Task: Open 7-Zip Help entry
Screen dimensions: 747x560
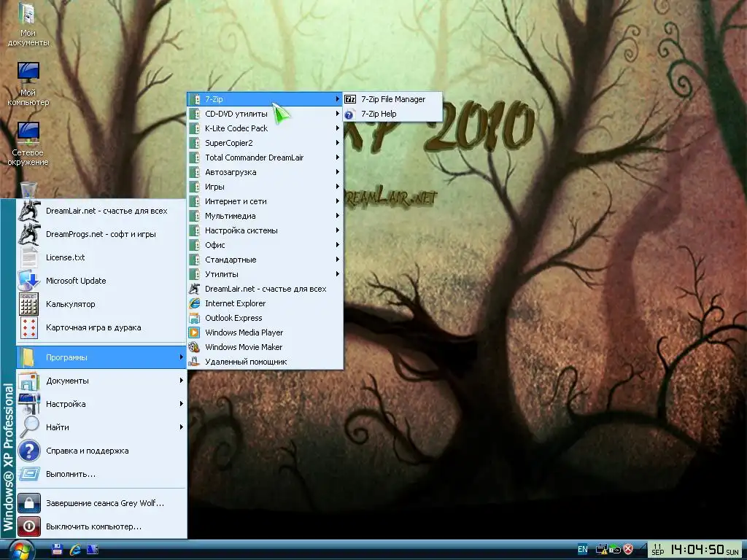Action: click(393, 114)
